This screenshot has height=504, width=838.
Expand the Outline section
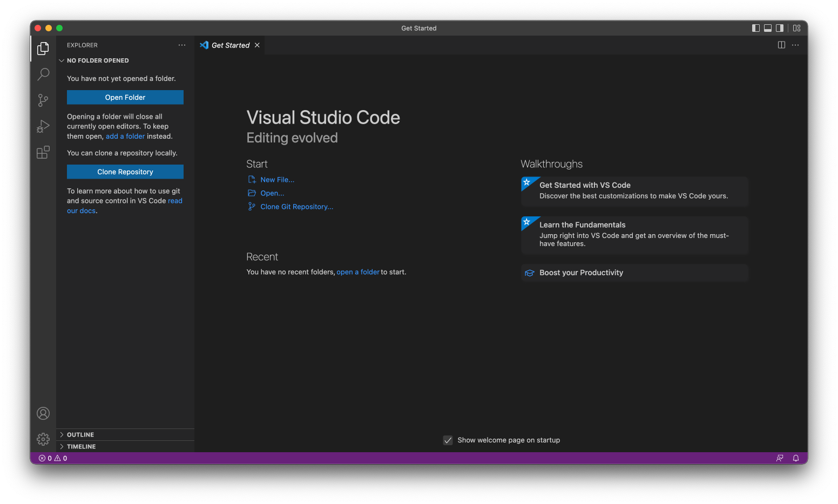(125, 435)
